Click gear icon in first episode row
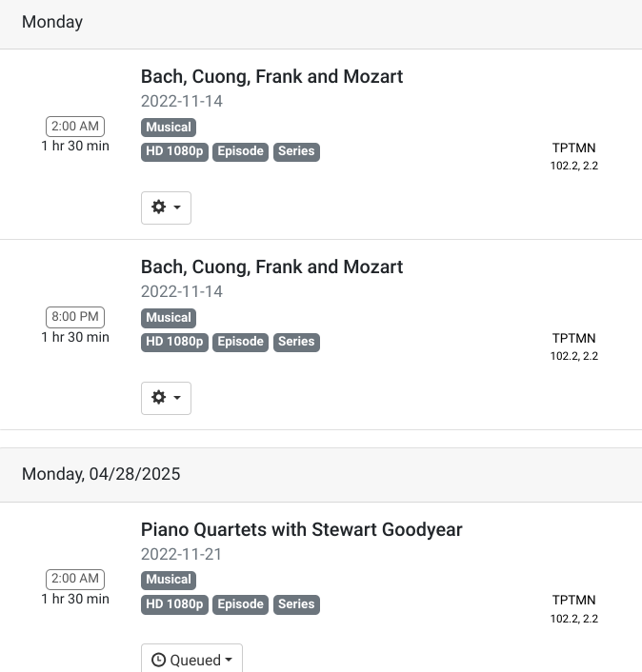This screenshot has height=672, width=642. [158, 208]
